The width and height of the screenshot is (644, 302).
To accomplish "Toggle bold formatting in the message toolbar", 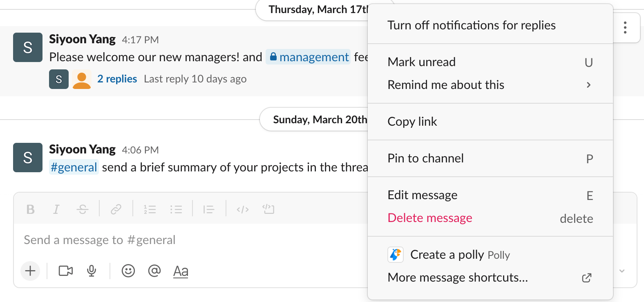I will coord(30,209).
